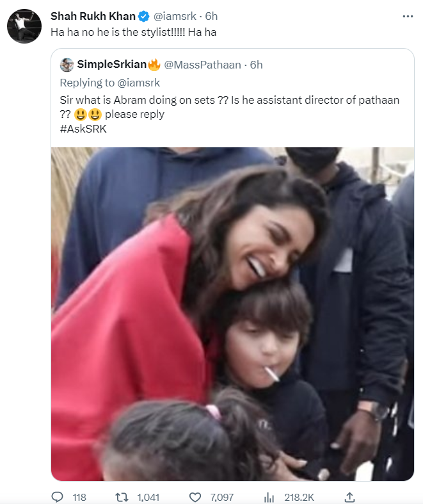
Task: Click the 7,097 likes count
Action: [x=221, y=496]
